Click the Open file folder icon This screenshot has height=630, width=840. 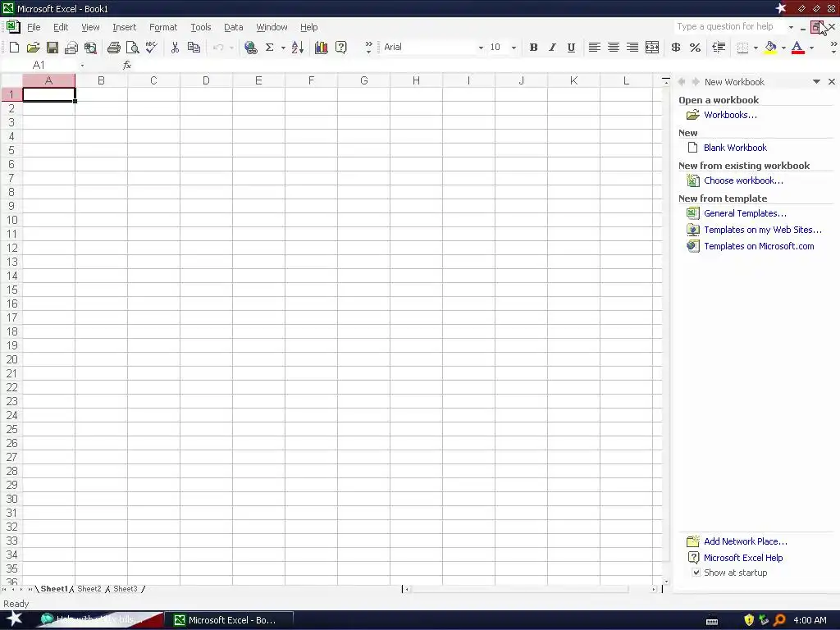tap(33, 48)
